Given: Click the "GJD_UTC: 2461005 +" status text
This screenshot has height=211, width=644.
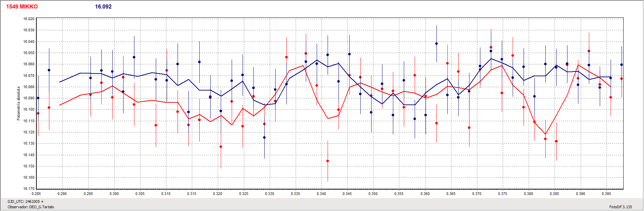Looking at the screenshot, I should pos(26,201).
